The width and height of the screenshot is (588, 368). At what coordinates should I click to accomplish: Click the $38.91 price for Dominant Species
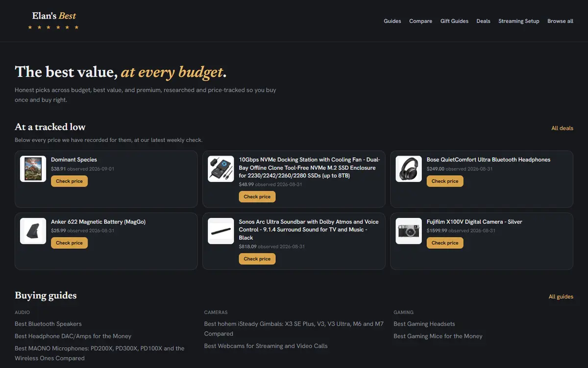pos(58,169)
